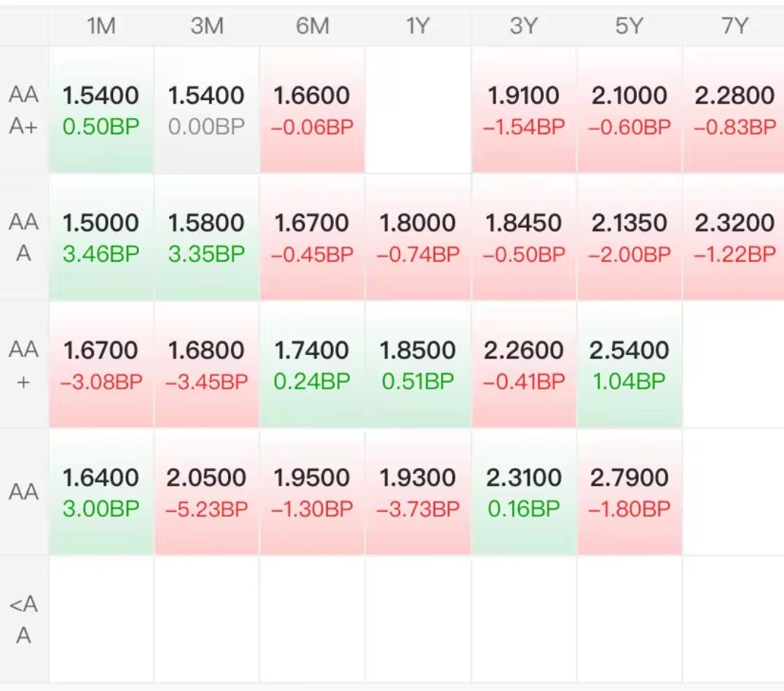Select the 3M column header
784x691 pixels.
point(206,26)
